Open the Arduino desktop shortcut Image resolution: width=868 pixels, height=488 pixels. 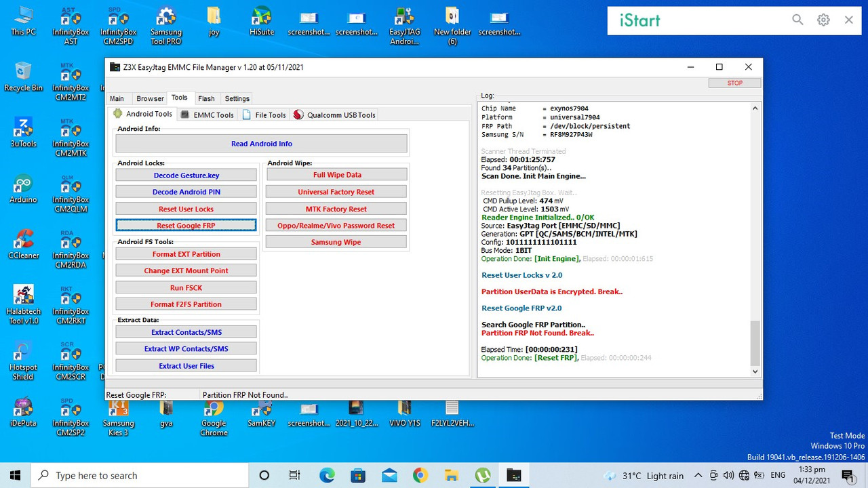click(x=23, y=188)
